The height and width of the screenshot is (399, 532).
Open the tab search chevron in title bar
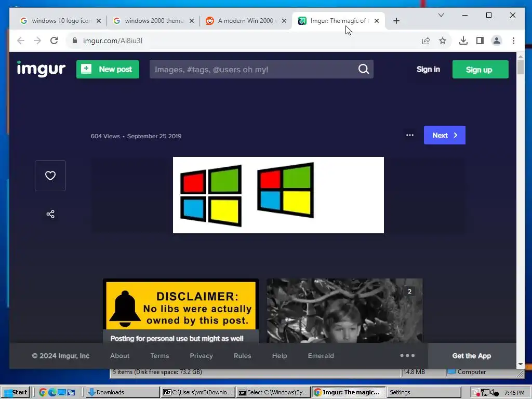tap(441, 15)
